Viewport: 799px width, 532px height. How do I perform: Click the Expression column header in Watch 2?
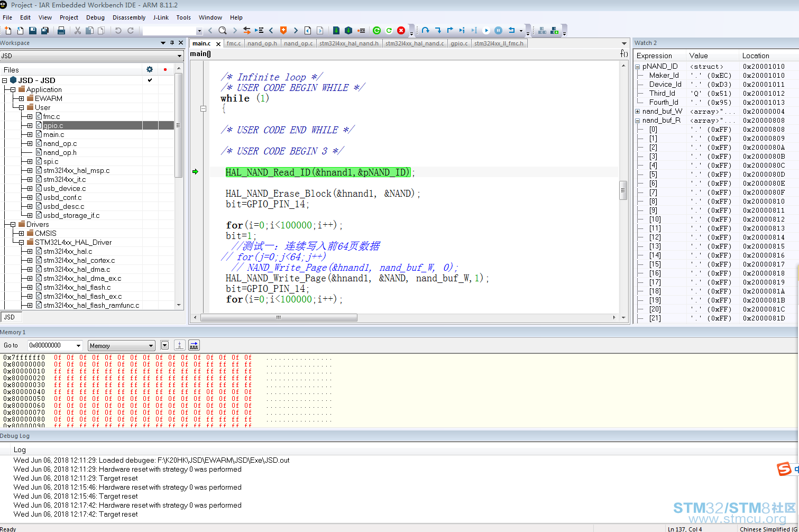[x=659, y=56]
